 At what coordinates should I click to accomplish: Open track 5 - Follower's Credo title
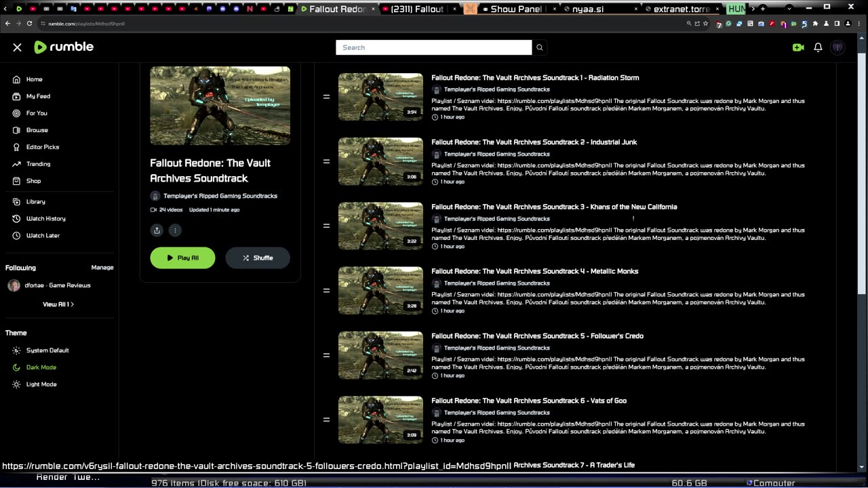point(538,336)
